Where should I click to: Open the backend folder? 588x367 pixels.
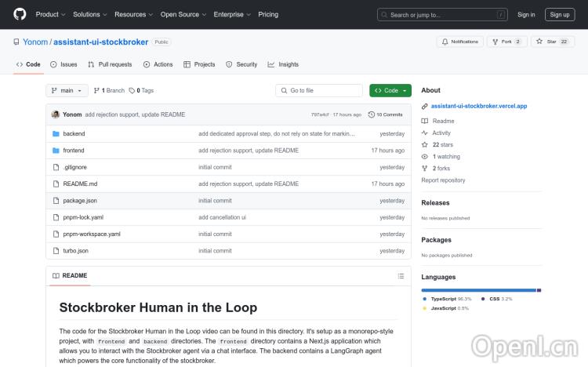pos(74,134)
